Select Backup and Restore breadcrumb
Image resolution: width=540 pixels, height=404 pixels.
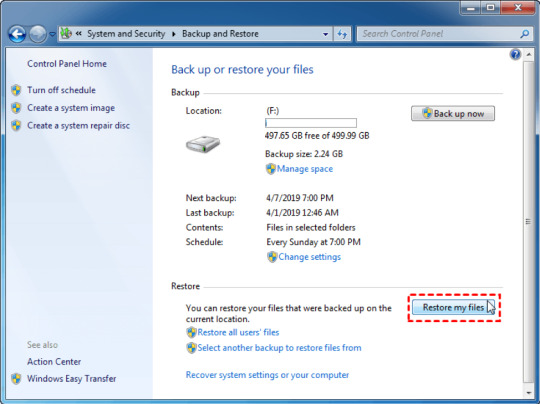(220, 33)
